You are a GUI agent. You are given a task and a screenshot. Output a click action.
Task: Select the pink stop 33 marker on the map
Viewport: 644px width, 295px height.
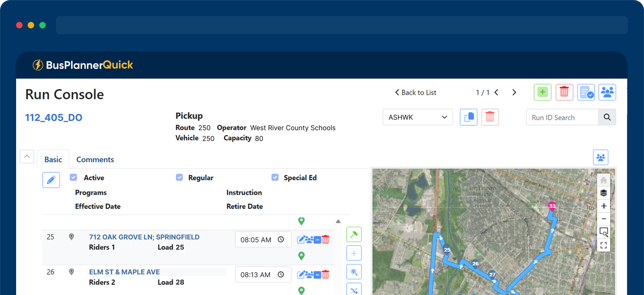point(552,206)
